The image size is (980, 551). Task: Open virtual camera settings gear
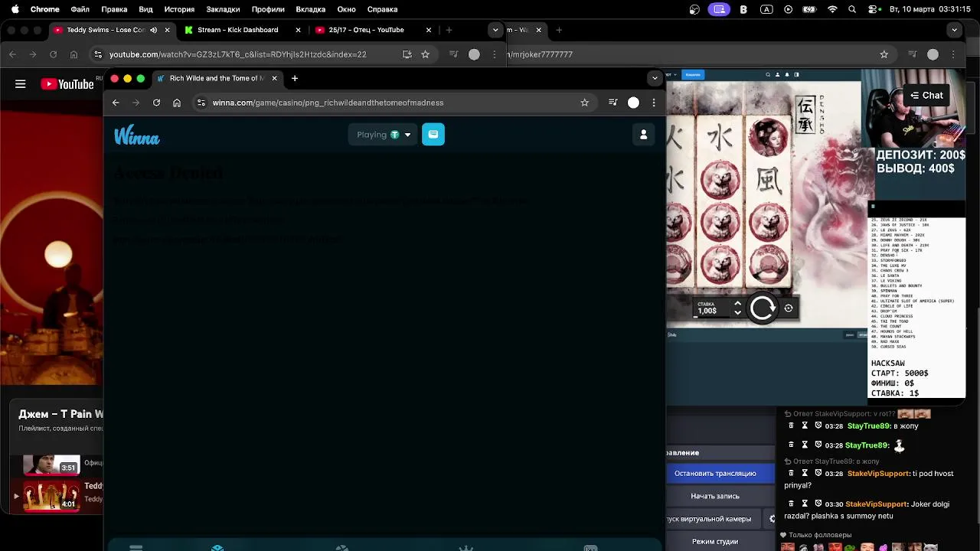tap(773, 519)
